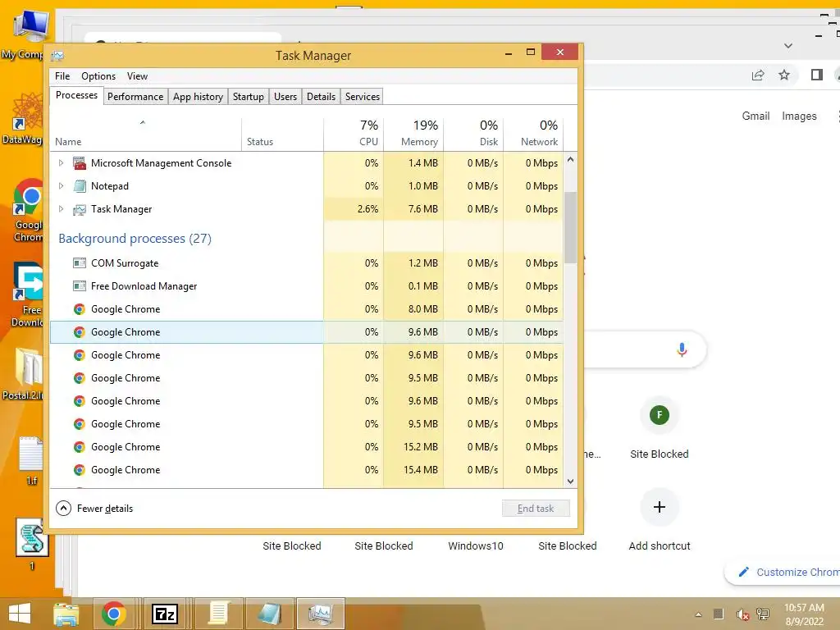Sort by the Status column header
The image size is (840, 630).
(x=282, y=133)
